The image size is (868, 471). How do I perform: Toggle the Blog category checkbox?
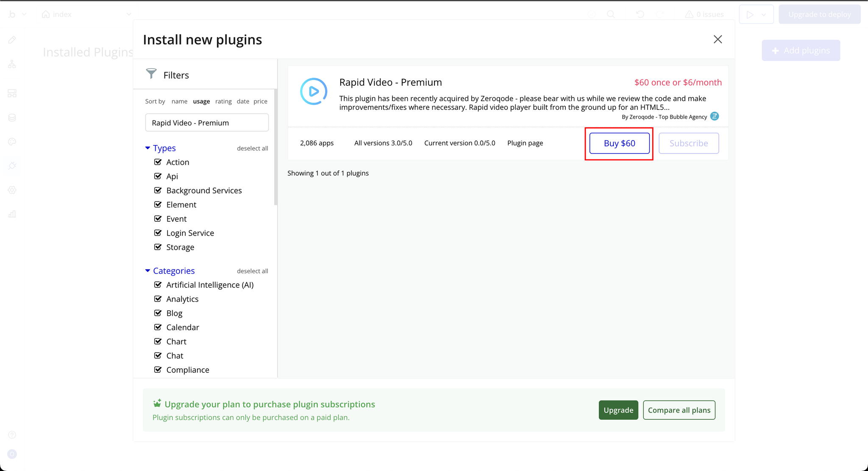coord(158,313)
